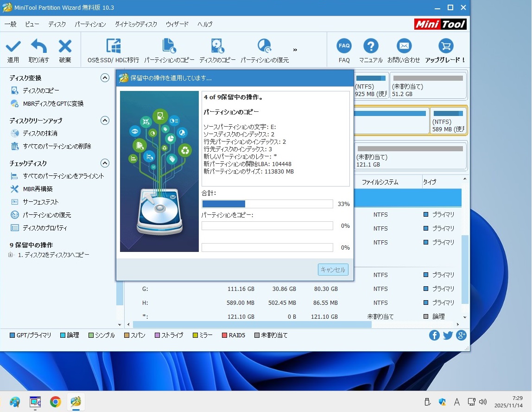Open the FAQ icon
Viewport: 532px width, 412px height.
344,46
